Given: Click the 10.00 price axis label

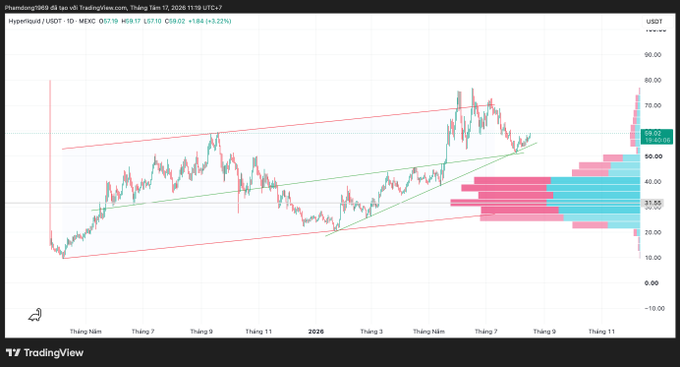Looking at the screenshot, I should click(x=653, y=258).
